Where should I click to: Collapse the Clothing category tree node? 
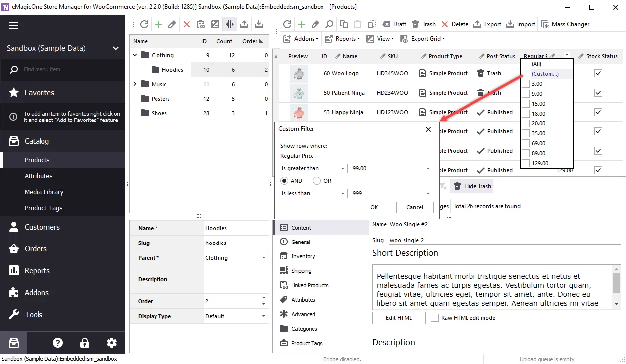(134, 55)
